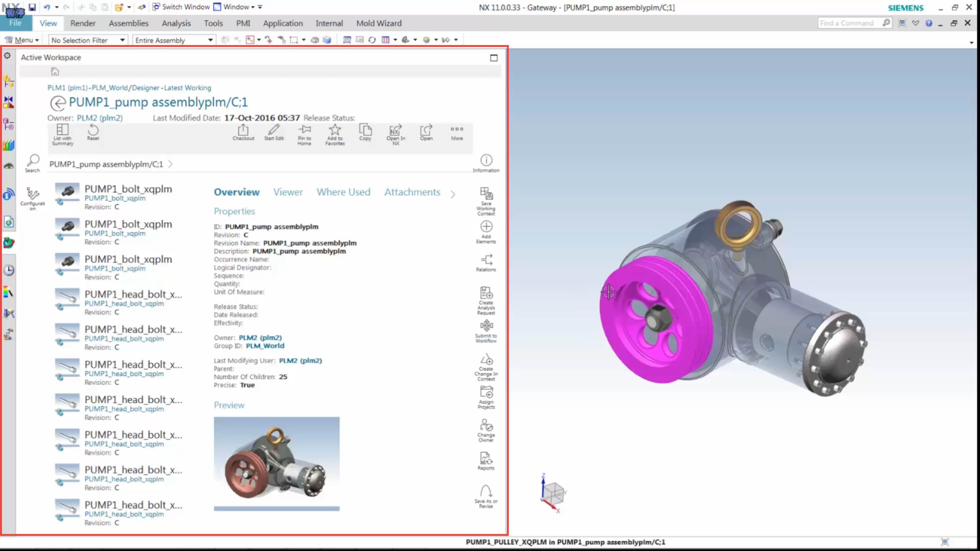Click the Home icon under Active Workspace

tap(55, 71)
